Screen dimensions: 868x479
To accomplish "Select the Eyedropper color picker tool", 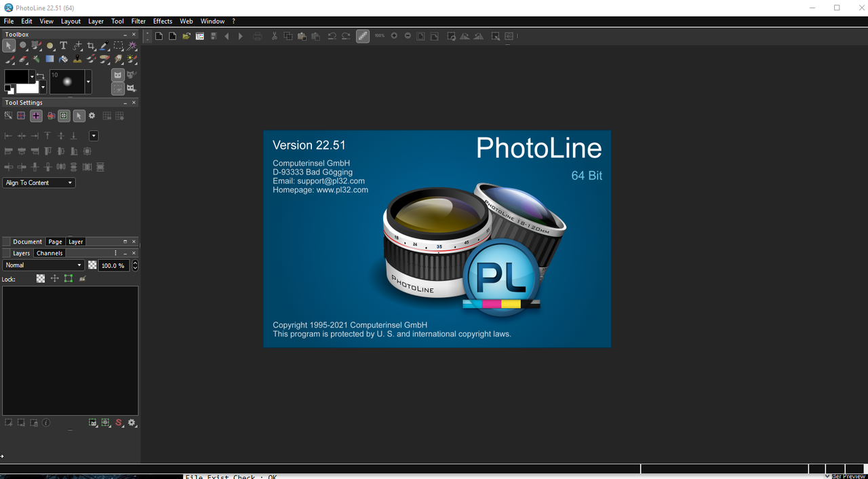I will click(104, 45).
